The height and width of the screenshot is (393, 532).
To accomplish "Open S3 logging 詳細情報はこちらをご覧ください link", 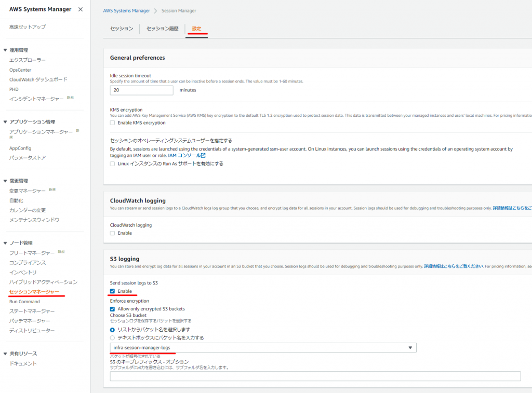I will coord(453,266).
